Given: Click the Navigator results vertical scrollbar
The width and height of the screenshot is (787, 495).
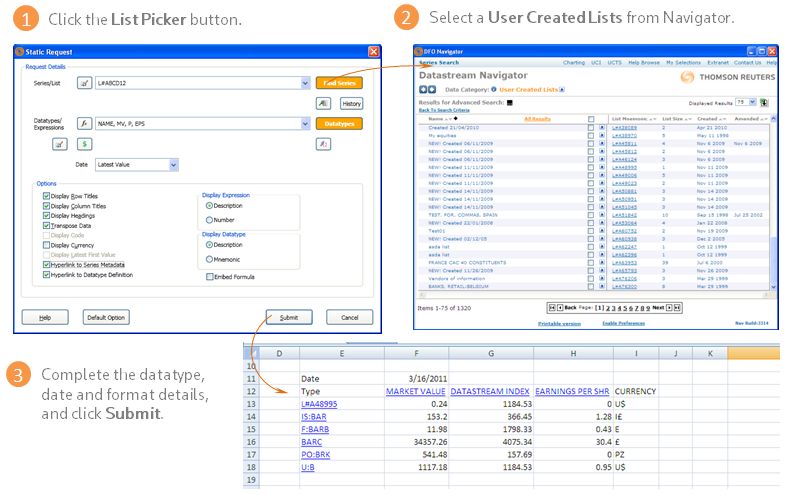Looking at the screenshot, I should coord(773,203).
